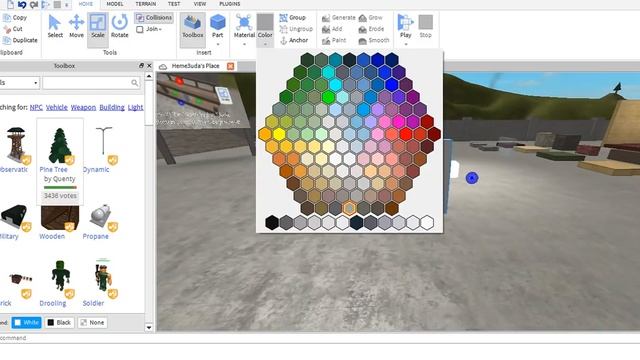640x360 pixels.
Task: Switch to the MODEL tab
Action: [x=115, y=4]
